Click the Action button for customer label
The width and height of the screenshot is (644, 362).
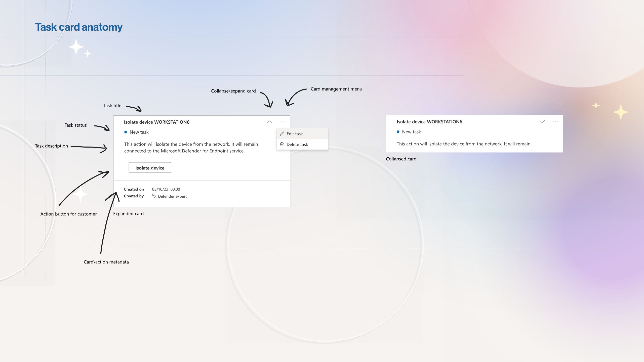[x=68, y=214]
